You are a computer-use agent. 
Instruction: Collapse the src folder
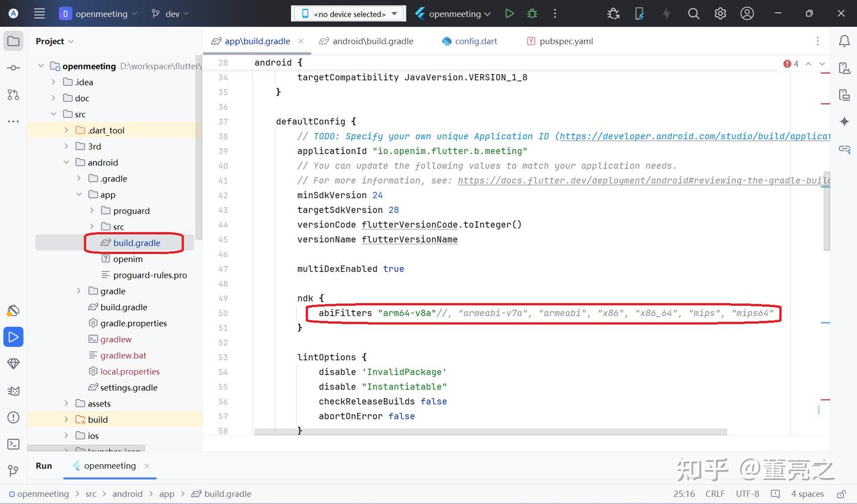pyautogui.click(x=54, y=114)
